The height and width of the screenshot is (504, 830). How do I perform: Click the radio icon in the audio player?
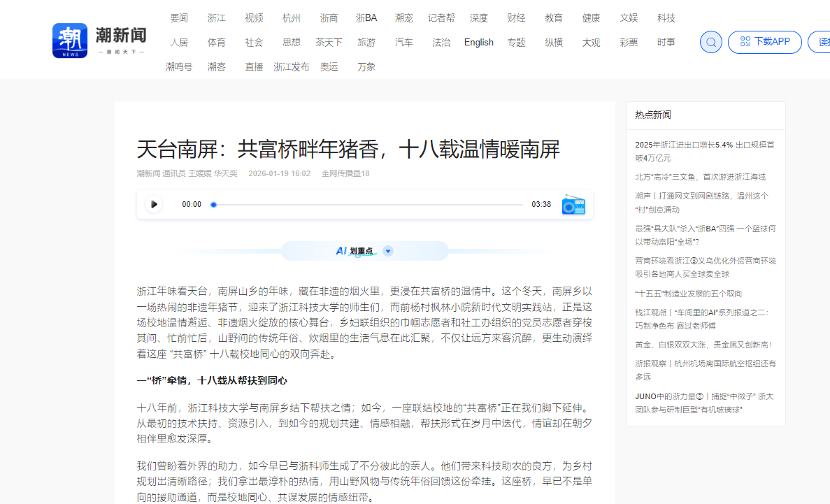[573, 205]
